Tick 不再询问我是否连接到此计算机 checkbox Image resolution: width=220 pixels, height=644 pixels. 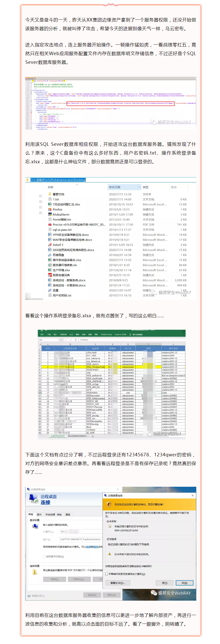[107, 574]
